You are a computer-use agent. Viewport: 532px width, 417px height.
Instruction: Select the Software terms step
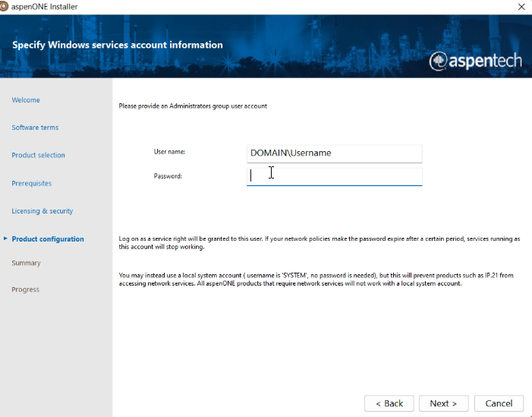35,128
